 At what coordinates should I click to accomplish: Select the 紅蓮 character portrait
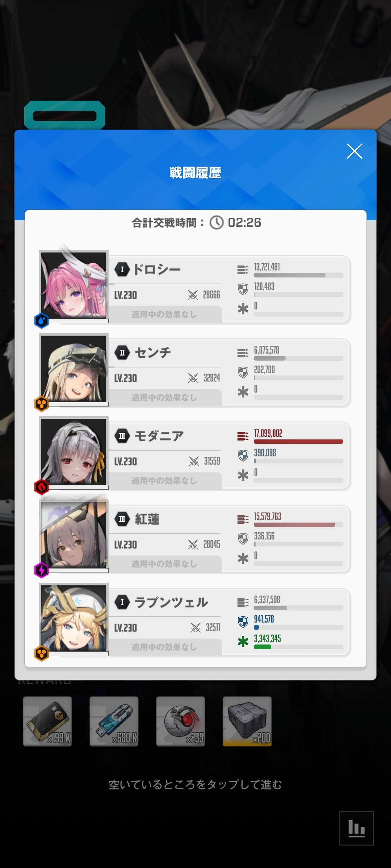(x=74, y=535)
